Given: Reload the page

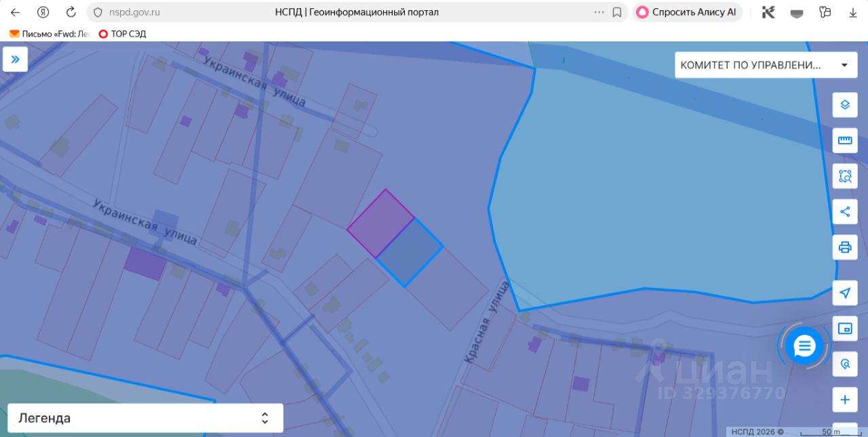Looking at the screenshot, I should click(x=71, y=12).
